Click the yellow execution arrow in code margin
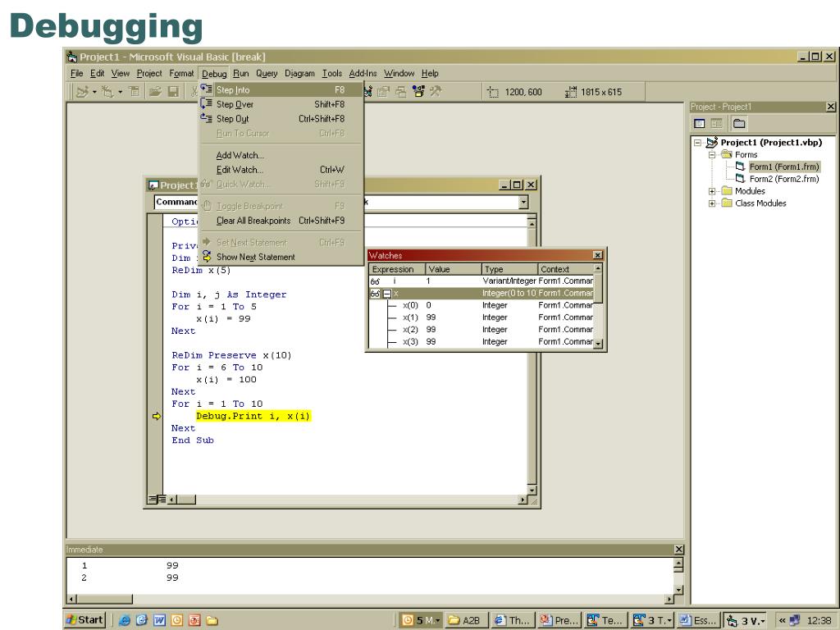This screenshot has width=840, height=630. (157, 416)
